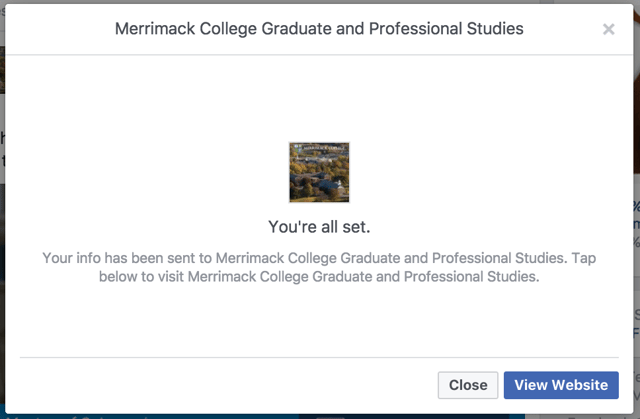Dismiss the dialog with the X icon
Screen dimensions: 640x419
pyautogui.click(x=608, y=30)
